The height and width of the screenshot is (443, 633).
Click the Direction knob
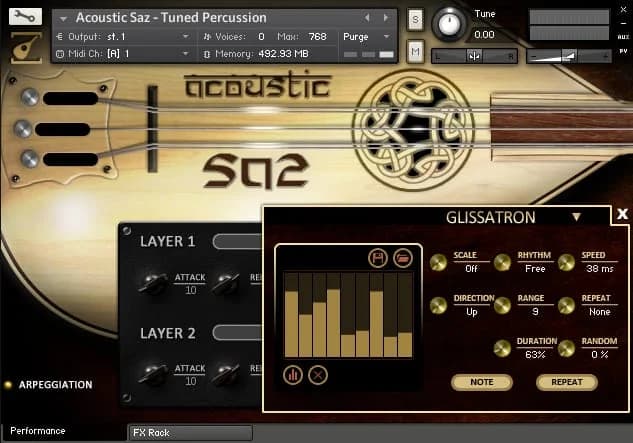(438, 306)
